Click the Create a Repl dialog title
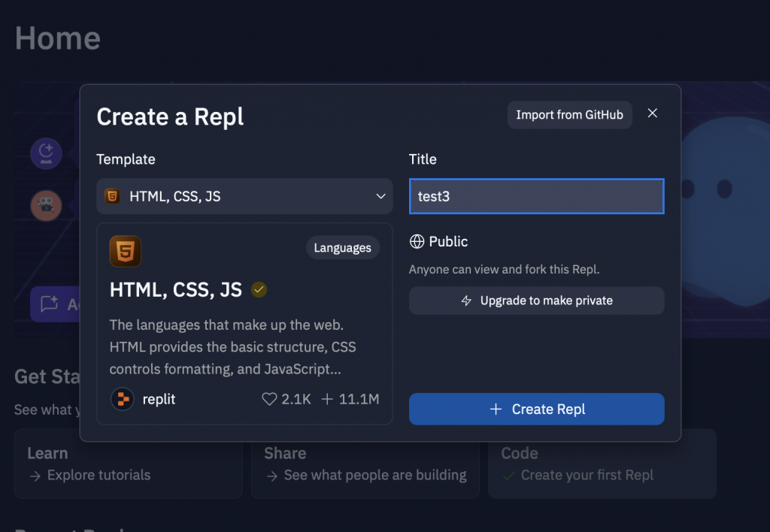 [170, 116]
